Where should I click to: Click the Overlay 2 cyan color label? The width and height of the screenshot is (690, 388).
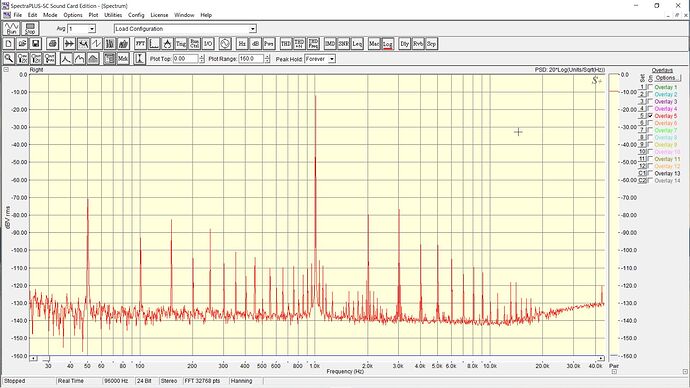click(x=666, y=95)
